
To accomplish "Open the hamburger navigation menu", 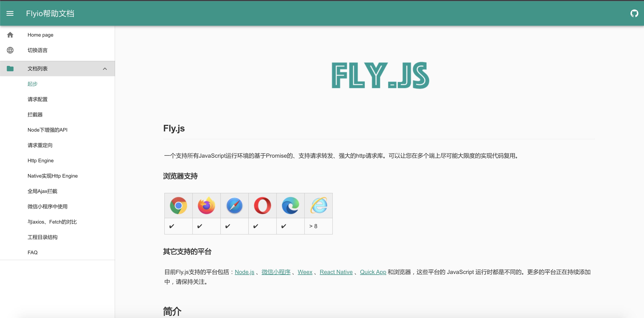I will (10, 13).
